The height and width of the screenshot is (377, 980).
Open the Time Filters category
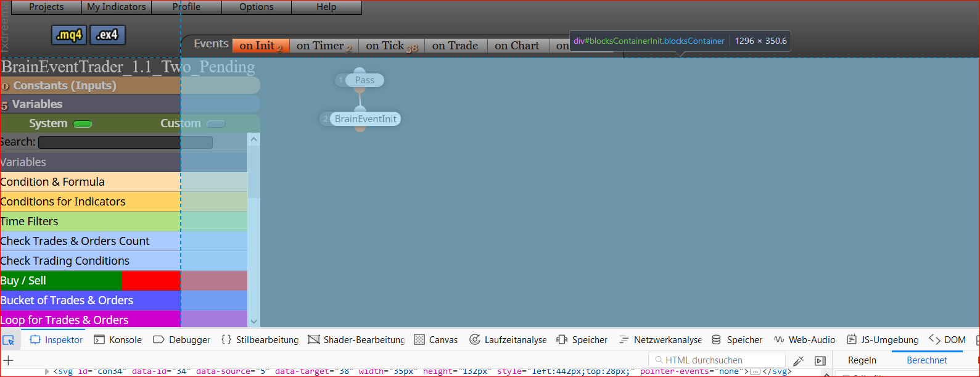click(x=123, y=222)
